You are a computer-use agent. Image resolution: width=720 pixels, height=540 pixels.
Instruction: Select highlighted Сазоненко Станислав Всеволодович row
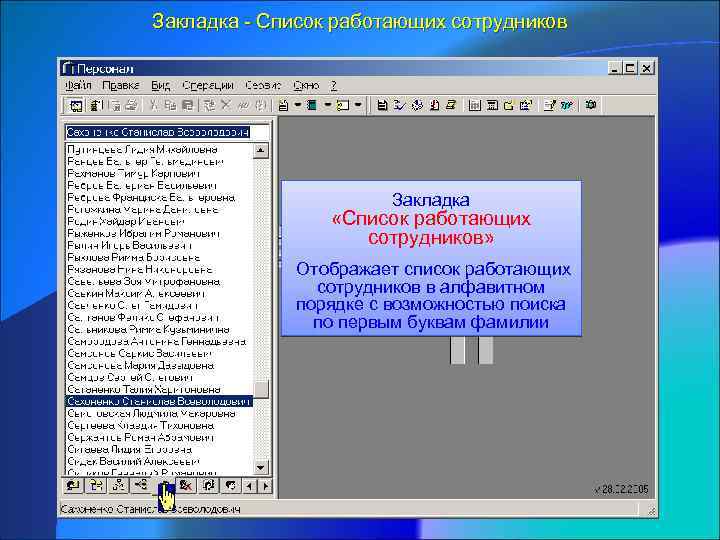(159, 401)
